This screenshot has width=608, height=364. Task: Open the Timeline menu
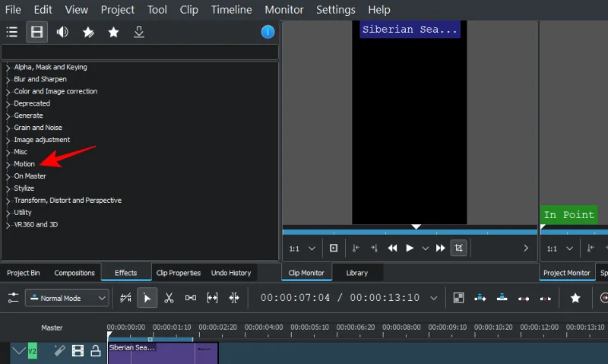232,10
